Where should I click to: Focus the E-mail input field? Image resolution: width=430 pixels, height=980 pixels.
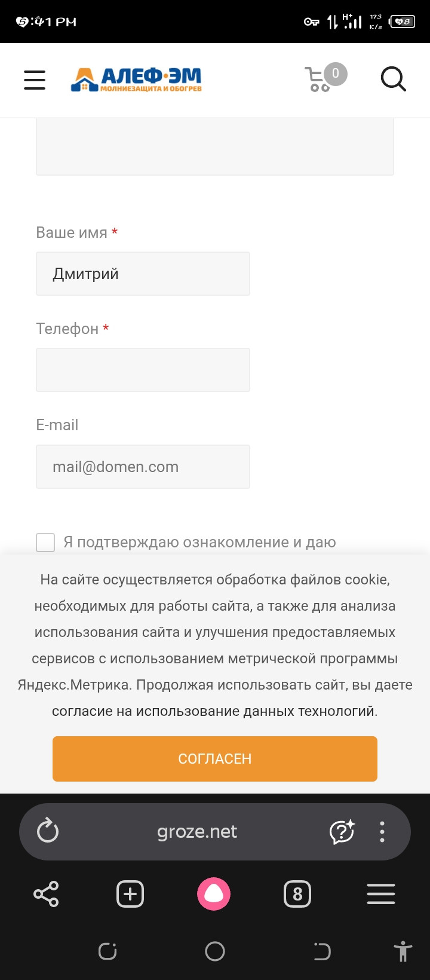tap(143, 467)
